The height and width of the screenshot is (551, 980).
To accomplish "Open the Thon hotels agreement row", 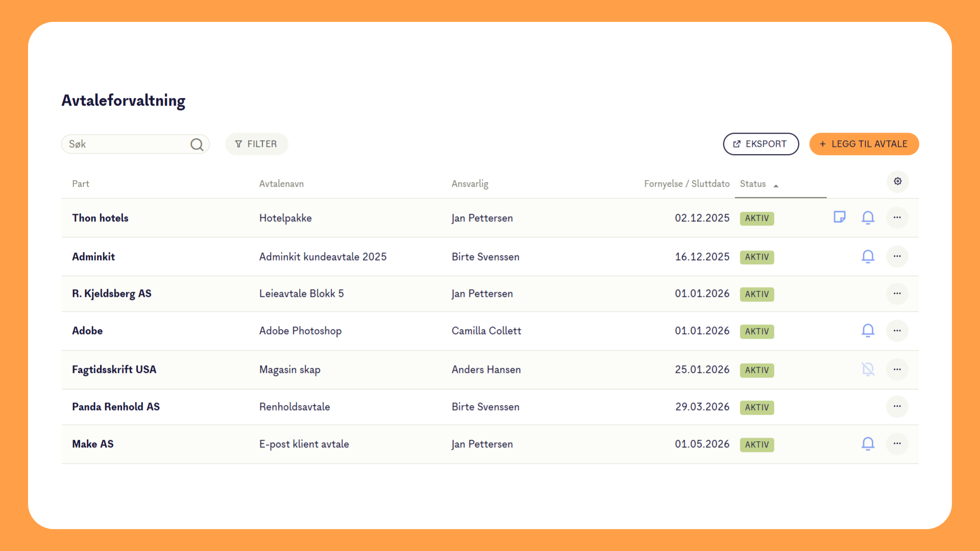I will coord(101,218).
